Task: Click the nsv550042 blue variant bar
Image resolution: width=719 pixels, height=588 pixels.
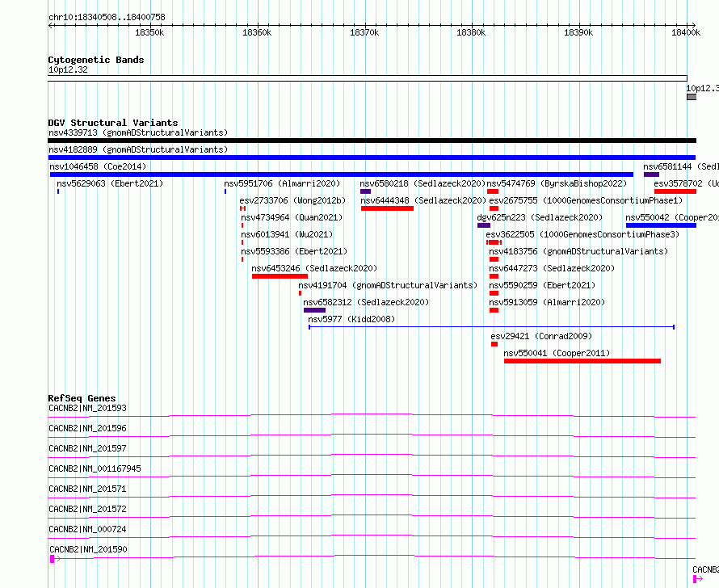Action: coord(661,225)
